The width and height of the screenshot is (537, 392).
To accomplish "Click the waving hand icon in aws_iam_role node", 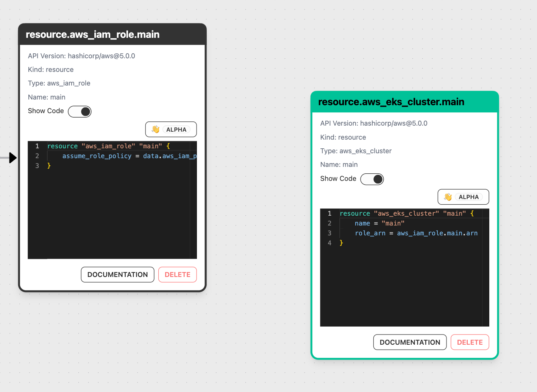I will [x=156, y=129].
